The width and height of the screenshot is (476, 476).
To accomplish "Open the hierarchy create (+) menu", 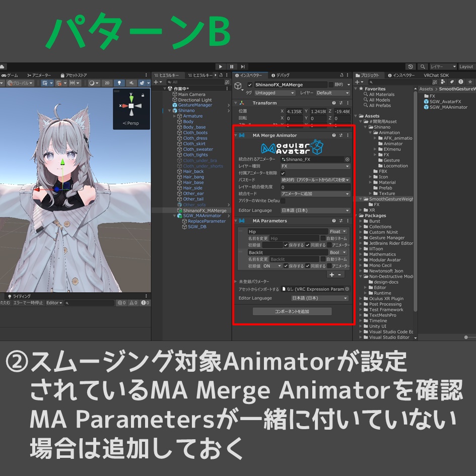I will 155,81.
